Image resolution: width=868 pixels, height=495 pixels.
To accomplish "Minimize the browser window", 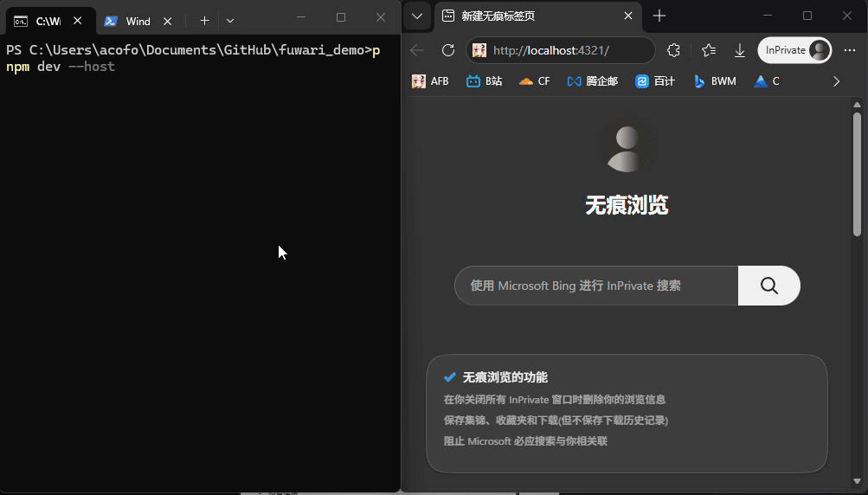I will 768,16.
